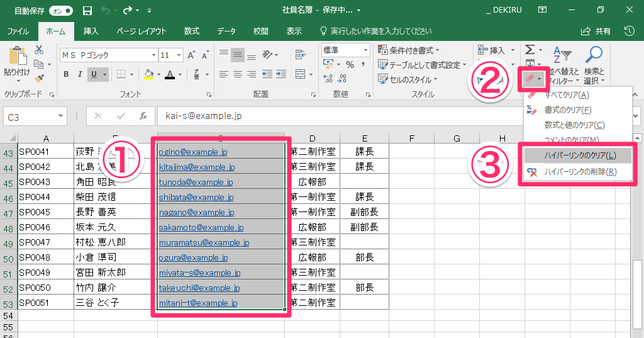The height and width of the screenshot is (338, 644).
Task: Click 検索と選択 find and select
Action: pyautogui.click(x=594, y=65)
